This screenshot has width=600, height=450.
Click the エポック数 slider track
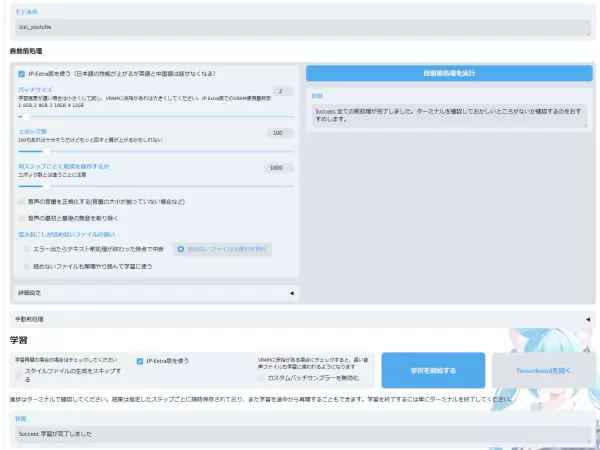(156, 151)
